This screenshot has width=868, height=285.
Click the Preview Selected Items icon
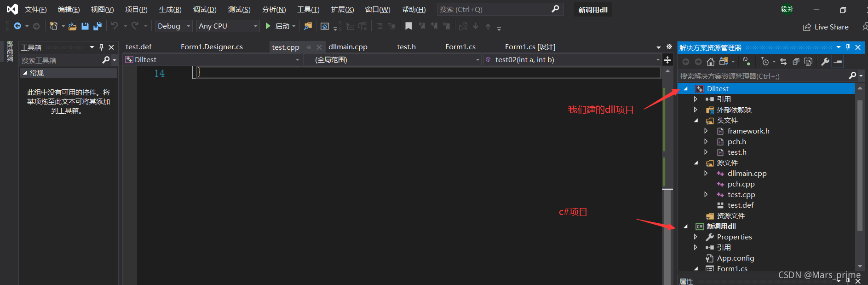[838, 62]
